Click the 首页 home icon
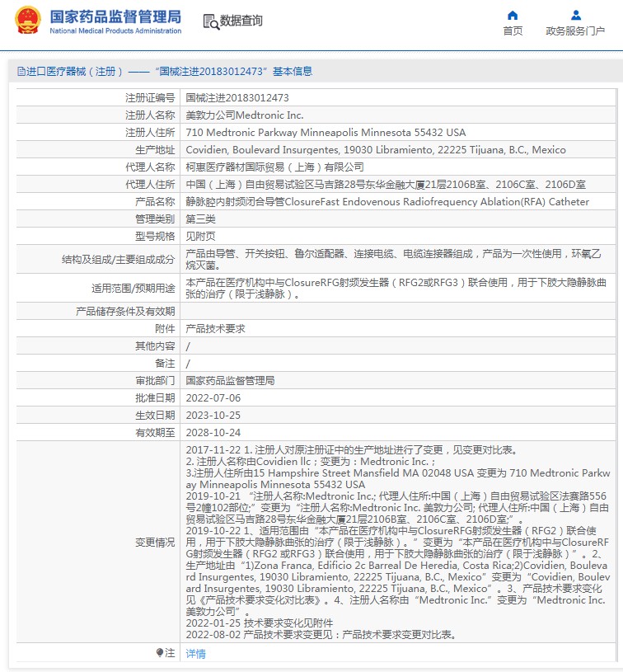The image size is (623, 672). click(x=513, y=16)
